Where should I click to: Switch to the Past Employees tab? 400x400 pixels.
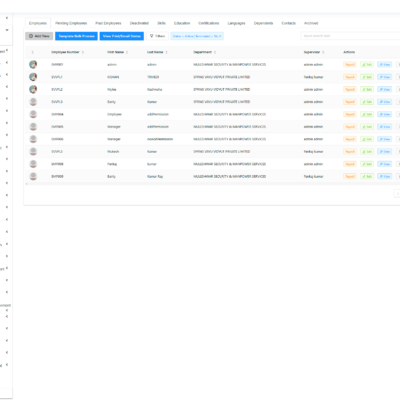coord(108,23)
